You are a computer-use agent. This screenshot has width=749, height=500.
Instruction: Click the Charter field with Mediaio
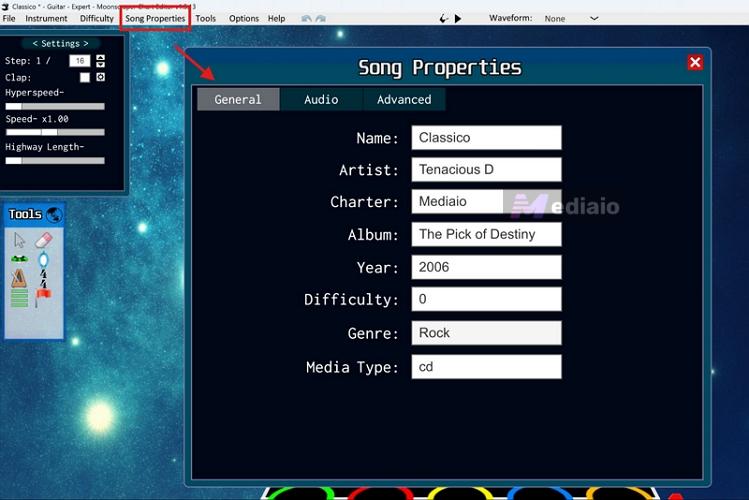[486, 202]
